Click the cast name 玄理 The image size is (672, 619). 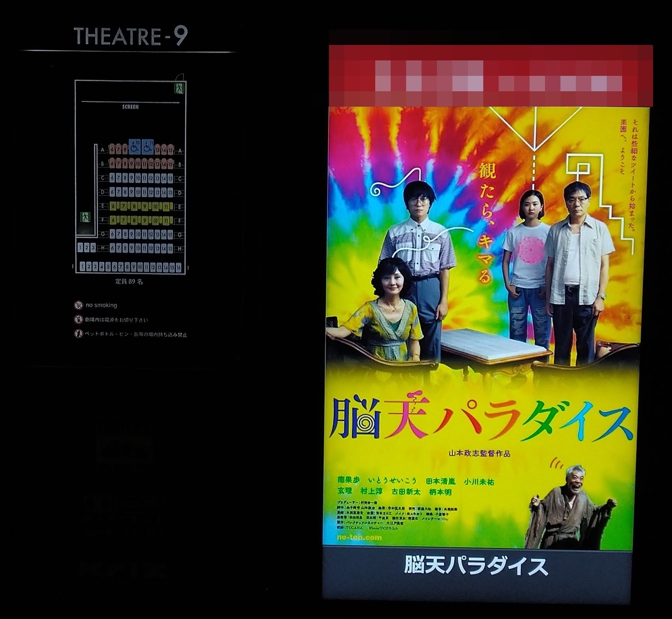pos(344,491)
